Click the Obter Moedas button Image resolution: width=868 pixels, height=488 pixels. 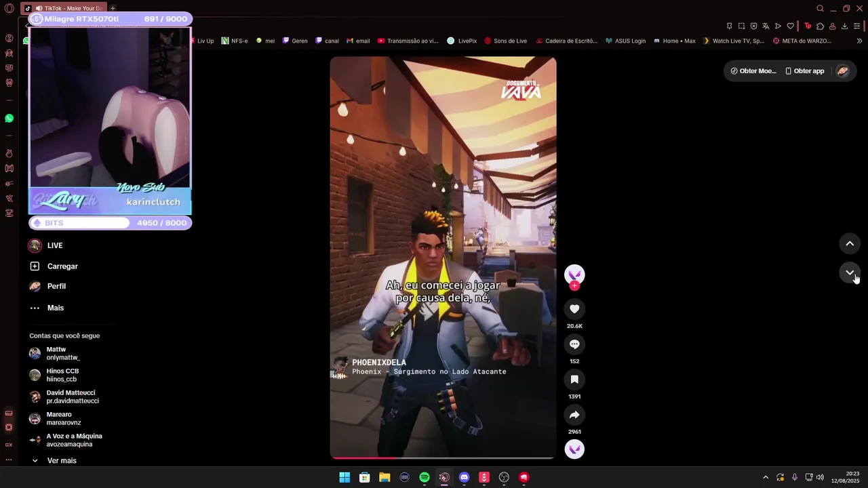753,71
